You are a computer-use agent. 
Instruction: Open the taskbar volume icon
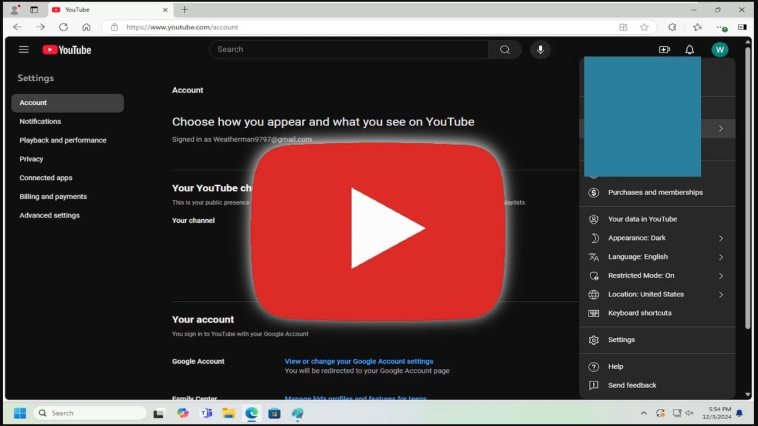[x=689, y=413]
